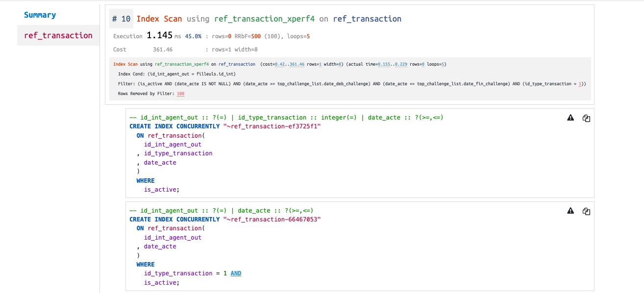The height and width of the screenshot is (293, 644).
Task: Click warning icon on second index suggestion
Action: 570,211
